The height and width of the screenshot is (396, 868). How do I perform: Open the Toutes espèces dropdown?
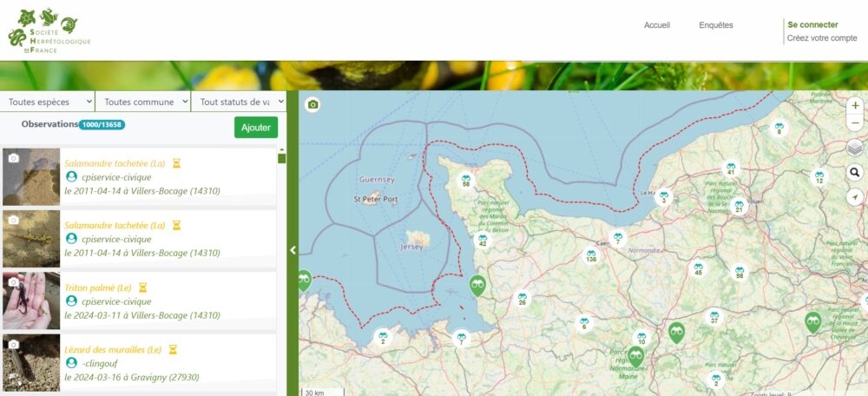click(48, 102)
